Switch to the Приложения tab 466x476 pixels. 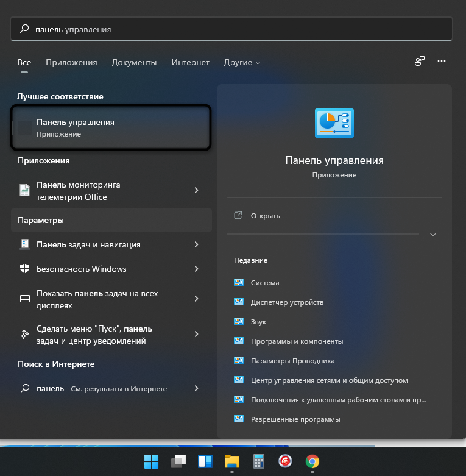tap(71, 62)
